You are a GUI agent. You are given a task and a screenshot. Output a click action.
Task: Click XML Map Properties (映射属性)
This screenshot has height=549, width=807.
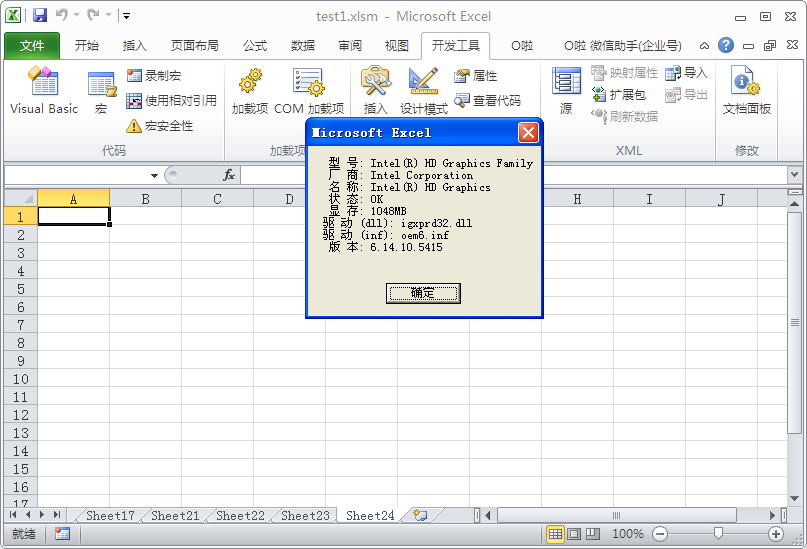[624, 73]
